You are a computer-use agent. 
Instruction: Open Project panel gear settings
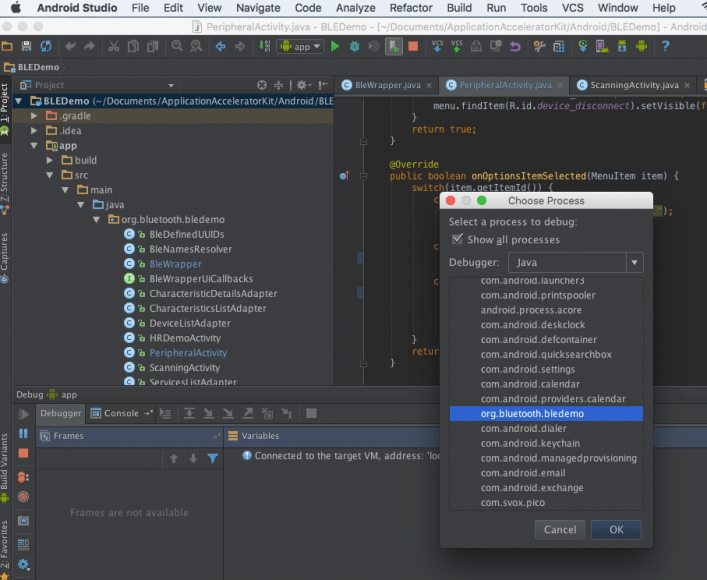coord(303,85)
